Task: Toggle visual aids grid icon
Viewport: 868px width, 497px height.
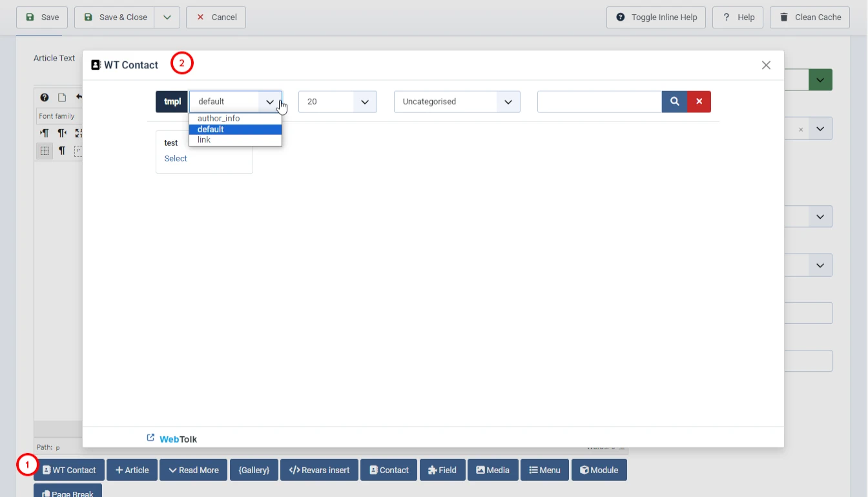Action: tap(45, 151)
